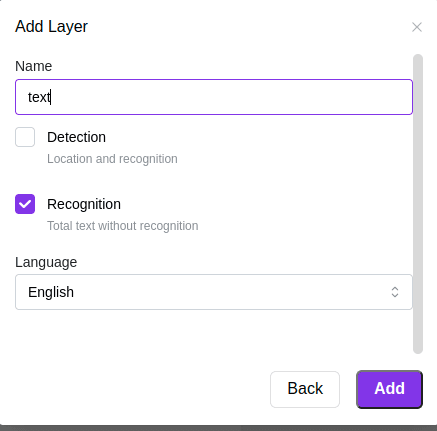The height and width of the screenshot is (431, 437).
Task: Place cursor after 'text' in Name box
Action: (x=51, y=97)
